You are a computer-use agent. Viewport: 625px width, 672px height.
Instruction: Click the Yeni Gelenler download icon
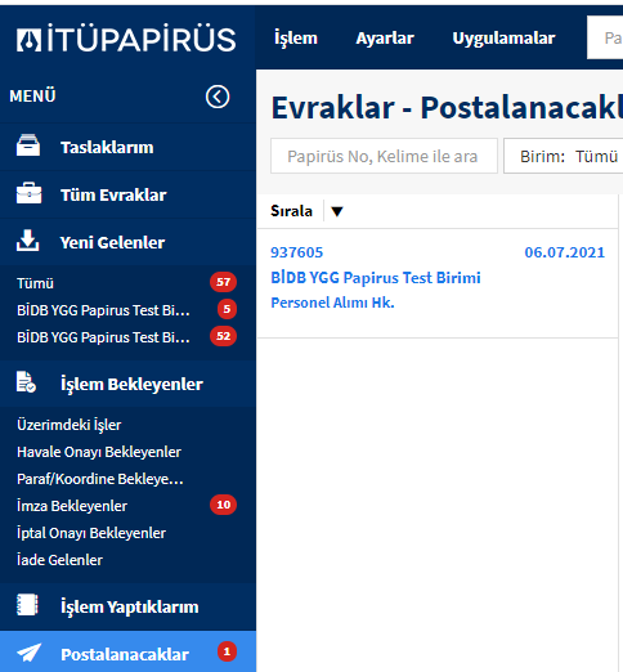click(28, 240)
